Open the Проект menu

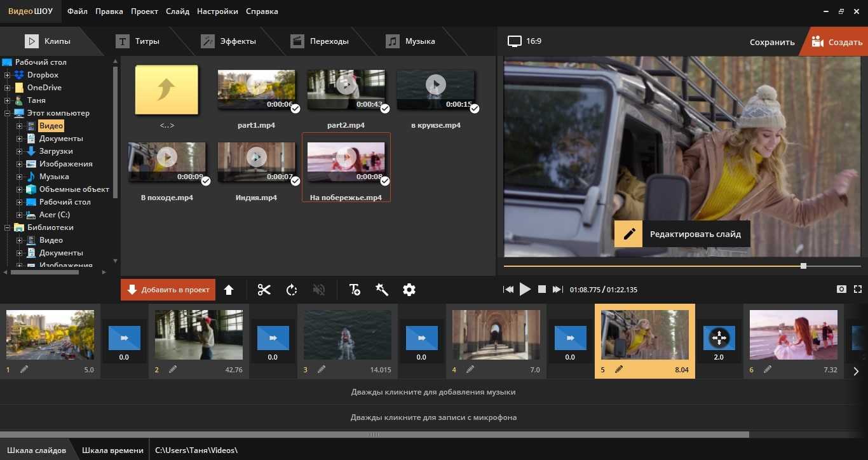coord(144,11)
